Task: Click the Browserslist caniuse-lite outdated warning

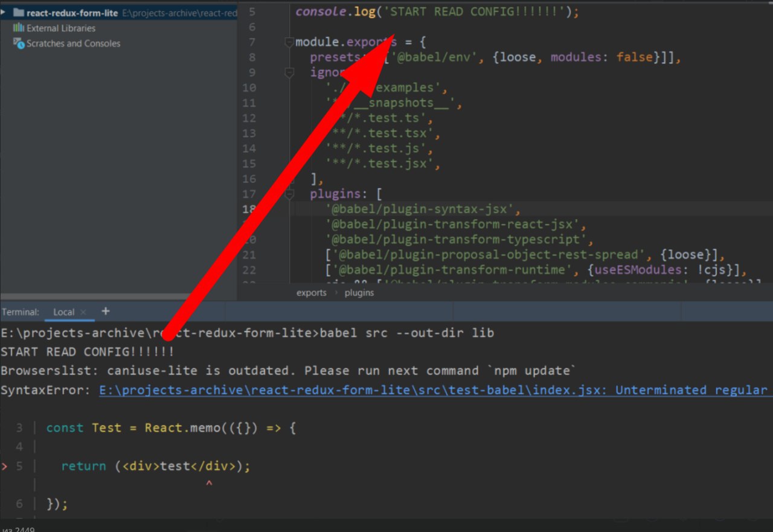Action: click(x=289, y=371)
